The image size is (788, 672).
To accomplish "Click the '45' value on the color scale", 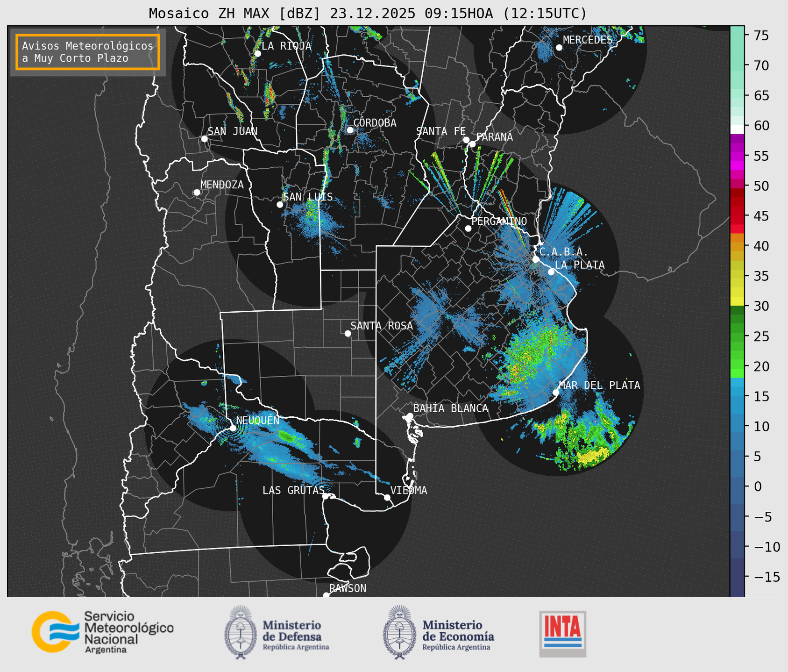I will [x=760, y=216].
